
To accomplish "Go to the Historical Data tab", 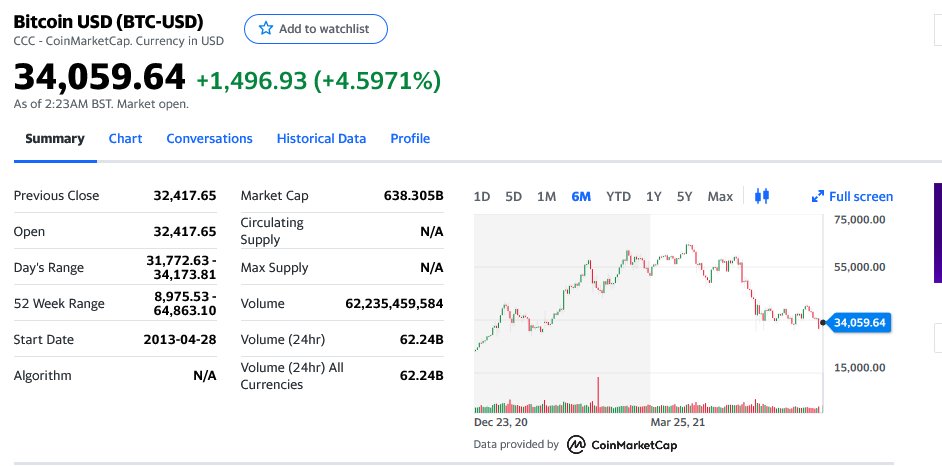I will click(x=321, y=139).
